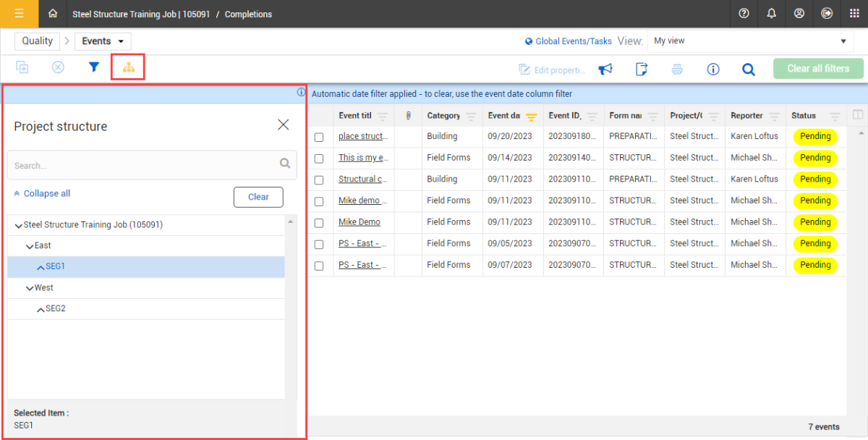Check the box for 'place struct...' event
This screenshot has width=868, height=440.
(319, 137)
